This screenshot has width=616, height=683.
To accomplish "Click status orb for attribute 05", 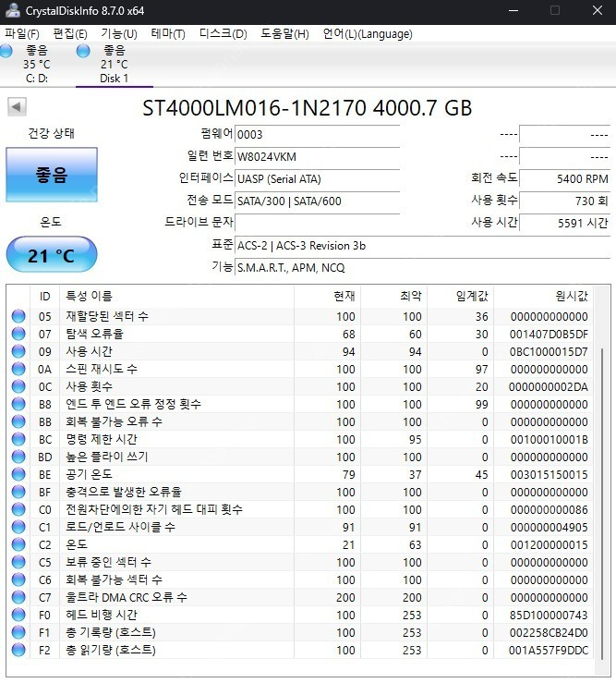I will pos(18,316).
